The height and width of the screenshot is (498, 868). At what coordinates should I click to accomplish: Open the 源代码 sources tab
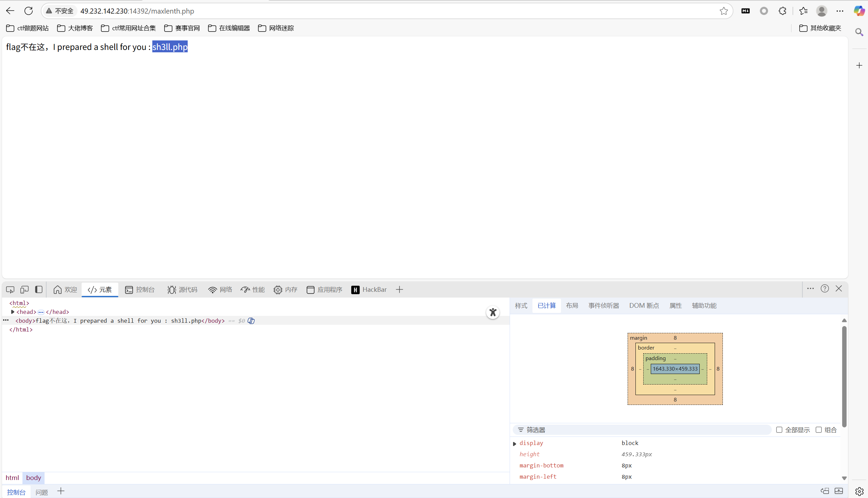183,290
